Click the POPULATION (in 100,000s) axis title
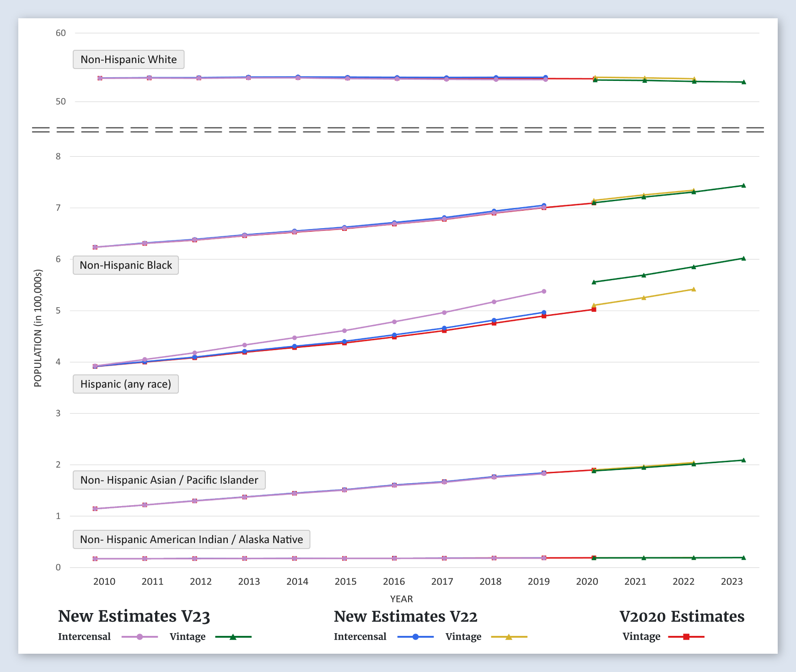The width and height of the screenshot is (796, 672). 38,328
